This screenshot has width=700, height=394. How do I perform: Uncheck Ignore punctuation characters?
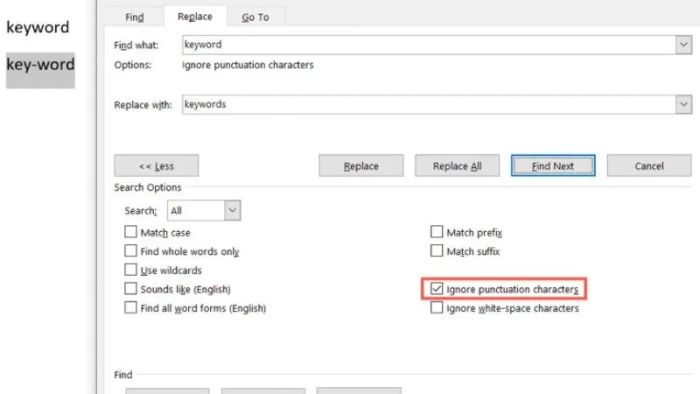(437, 289)
